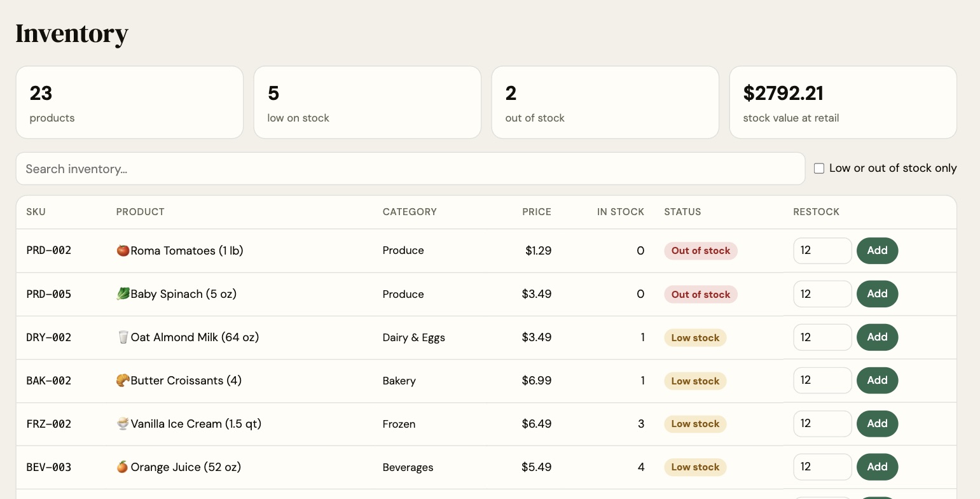The width and height of the screenshot is (980, 499).
Task: Add restock for Orange Juice
Action: tap(877, 467)
